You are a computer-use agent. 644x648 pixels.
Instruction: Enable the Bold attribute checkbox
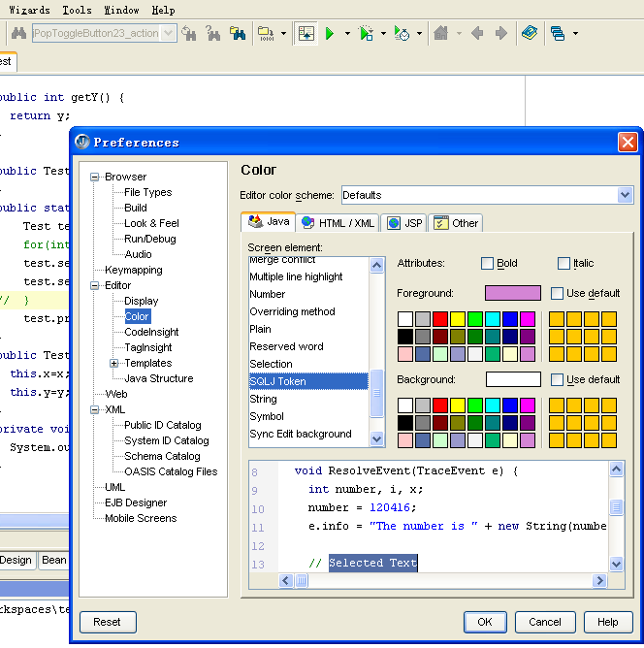(x=488, y=264)
